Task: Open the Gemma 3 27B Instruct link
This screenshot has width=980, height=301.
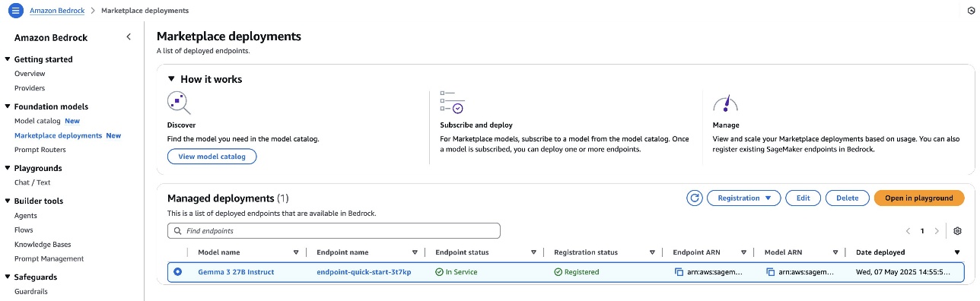Action: 236,272
